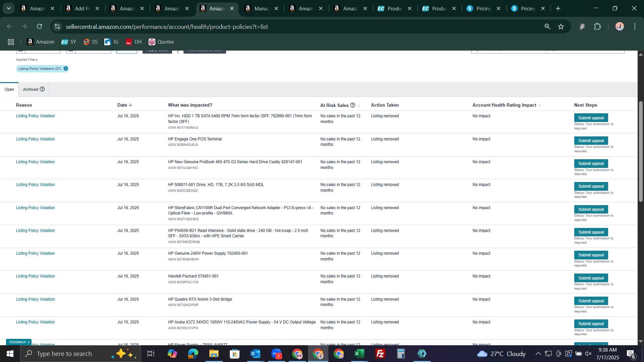Open Outlook from the taskbar
The height and width of the screenshot is (362, 644).
[255, 354]
